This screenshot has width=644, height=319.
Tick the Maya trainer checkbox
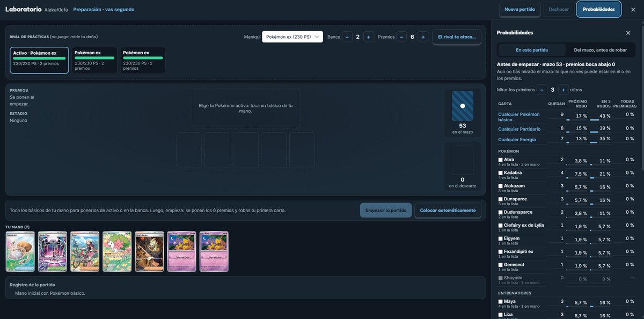click(501, 302)
